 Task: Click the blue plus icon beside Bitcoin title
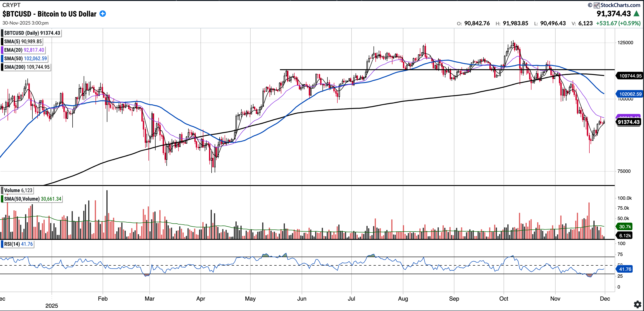pyautogui.click(x=103, y=14)
